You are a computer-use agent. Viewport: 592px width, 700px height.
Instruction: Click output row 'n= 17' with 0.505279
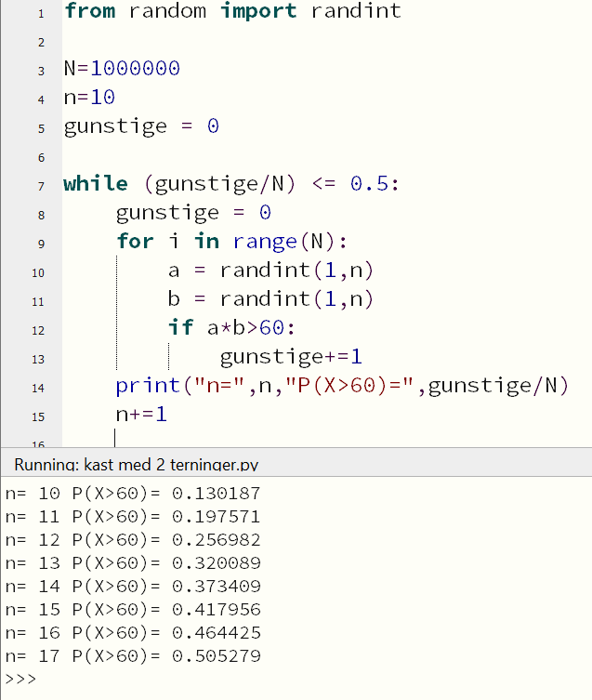pos(133,655)
